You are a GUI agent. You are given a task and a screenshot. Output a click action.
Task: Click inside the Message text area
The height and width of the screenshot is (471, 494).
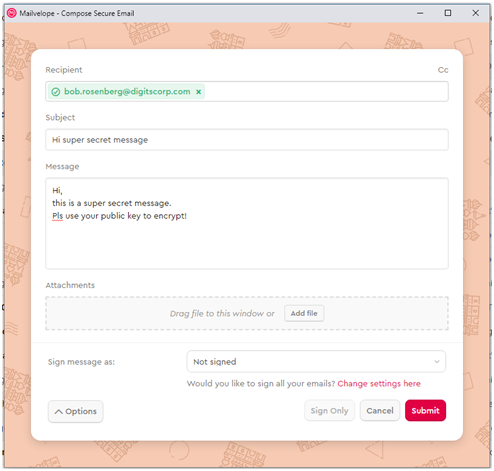tap(247, 224)
